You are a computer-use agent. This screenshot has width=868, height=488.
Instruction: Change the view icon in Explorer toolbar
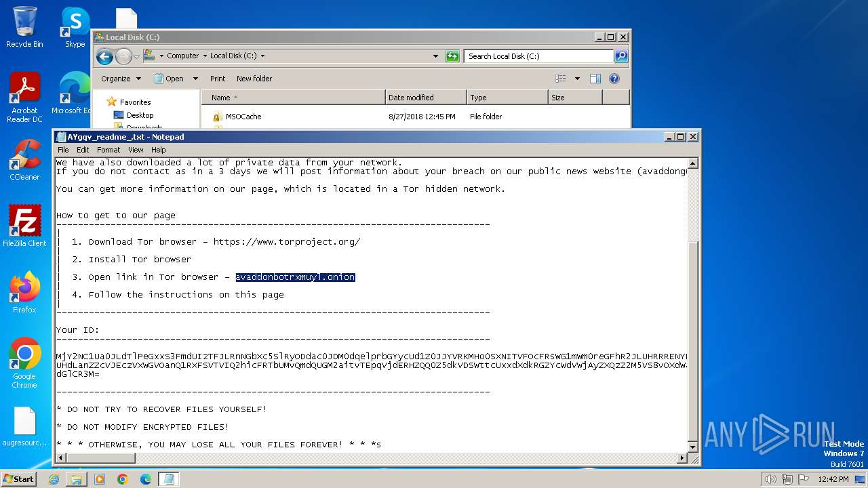tap(560, 79)
